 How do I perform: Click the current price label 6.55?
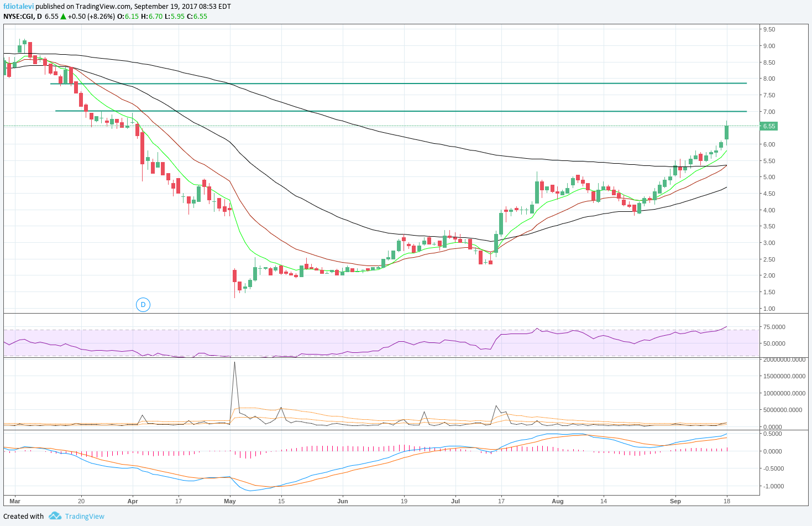point(769,126)
